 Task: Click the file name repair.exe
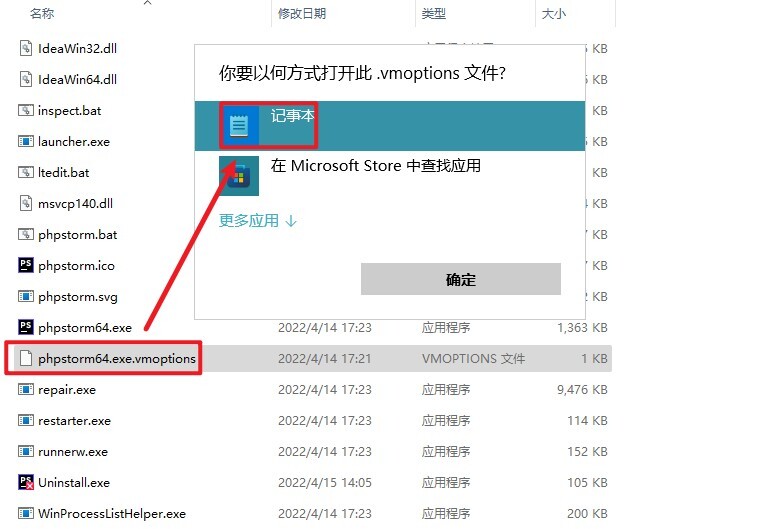coord(67,390)
